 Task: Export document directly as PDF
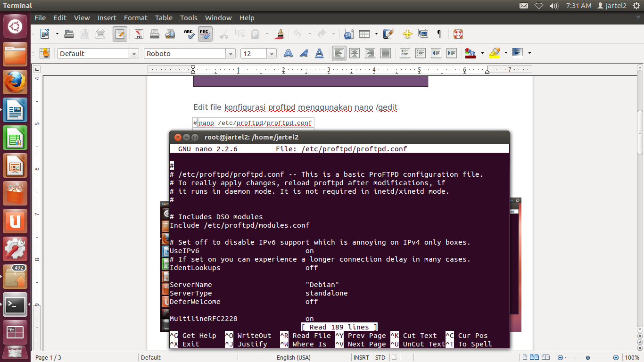pyautogui.click(x=139, y=34)
